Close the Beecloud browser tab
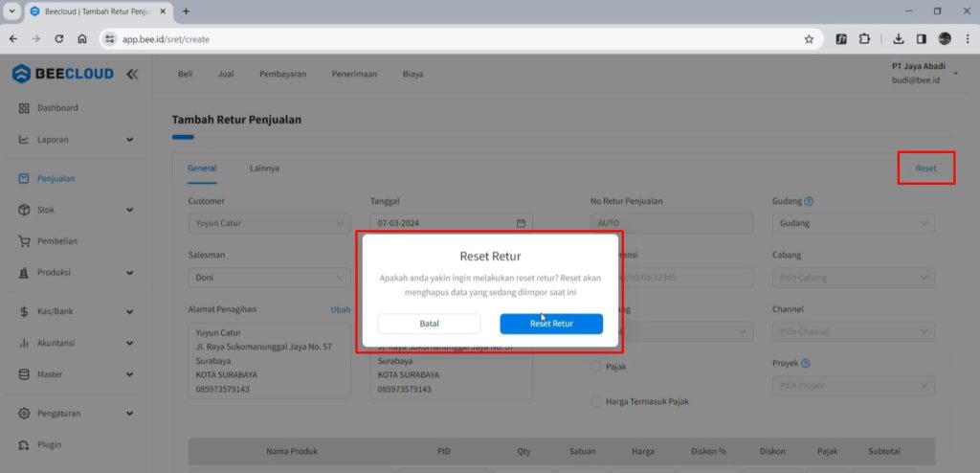Screen dimensions: 980x473 [x=163, y=11]
